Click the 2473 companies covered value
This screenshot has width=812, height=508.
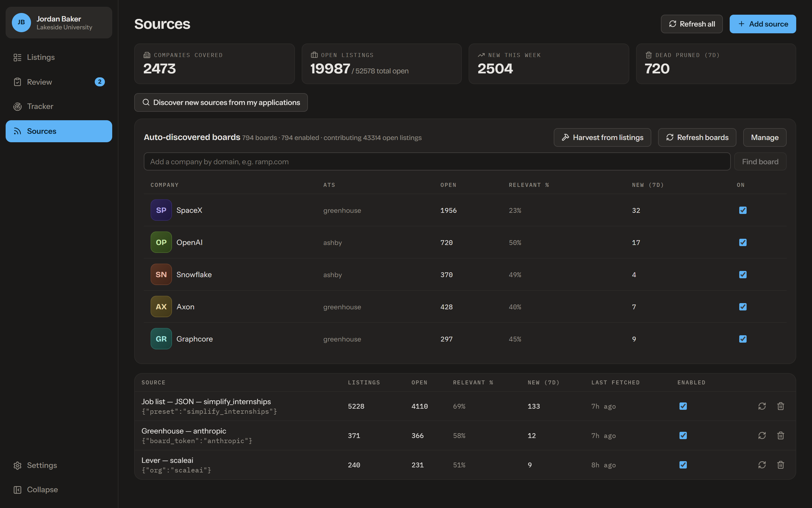(x=159, y=69)
